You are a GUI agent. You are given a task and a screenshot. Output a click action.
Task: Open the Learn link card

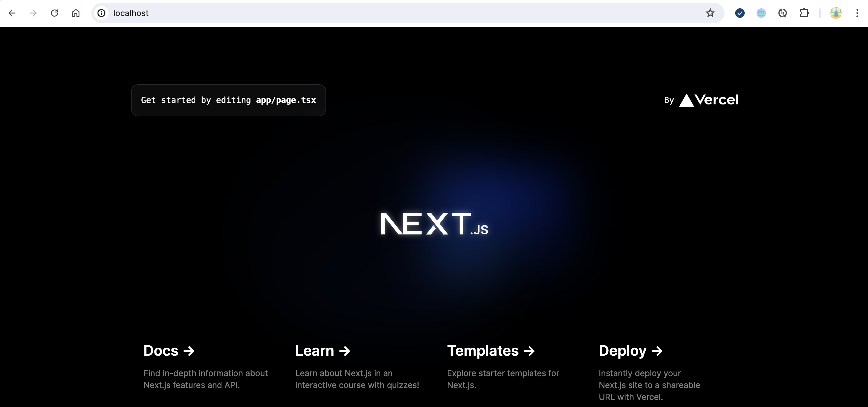pyautogui.click(x=323, y=351)
